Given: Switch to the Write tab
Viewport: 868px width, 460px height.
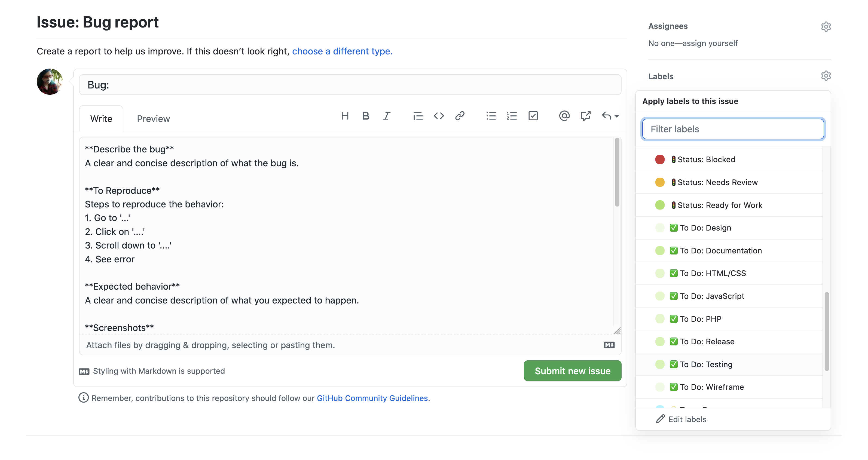Looking at the screenshot, I should (x=101, y=119).
